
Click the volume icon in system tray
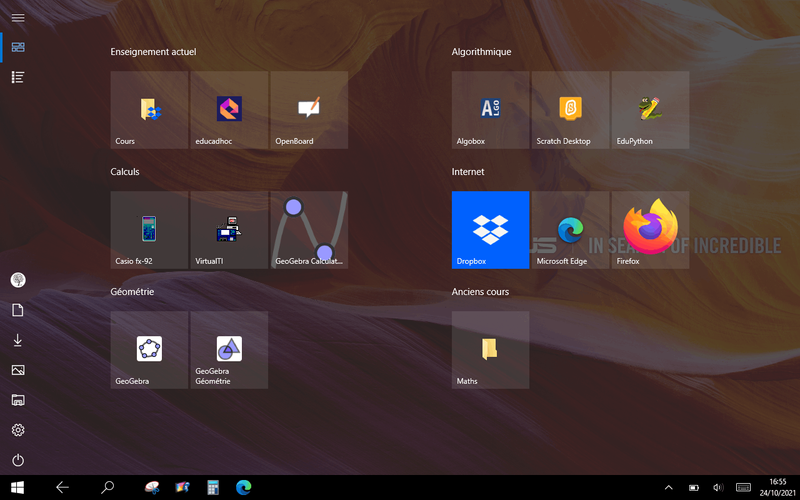click(718, 488)
